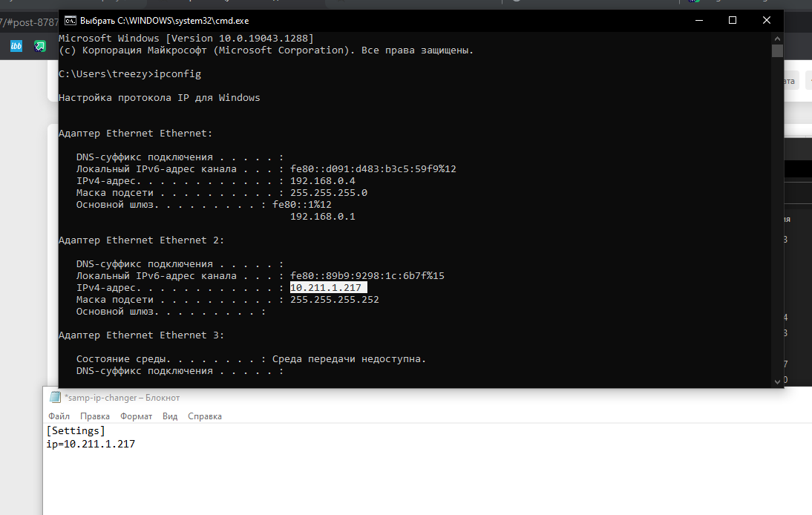This screenshot has width=812, height=515.
Task: Click the cmd scrollbar down arrow
Action: point(777,381)
